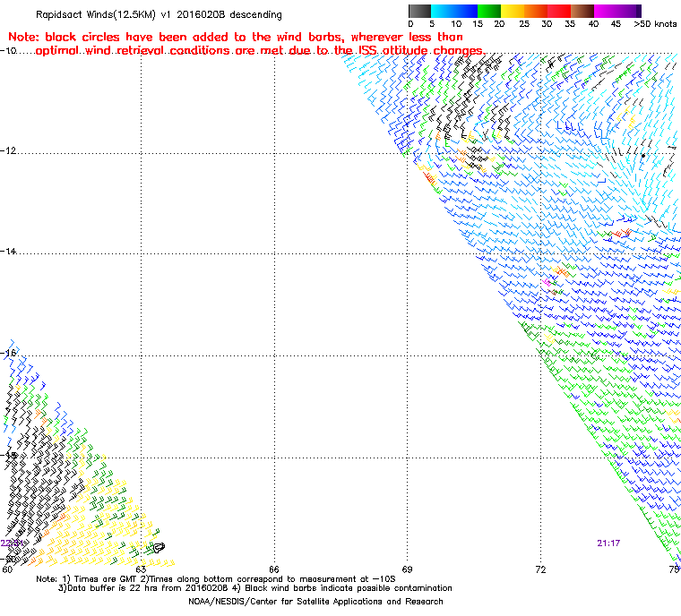681x616 pixels.
Task: Click the '35' legend scale label
Action: pos(570,24)
